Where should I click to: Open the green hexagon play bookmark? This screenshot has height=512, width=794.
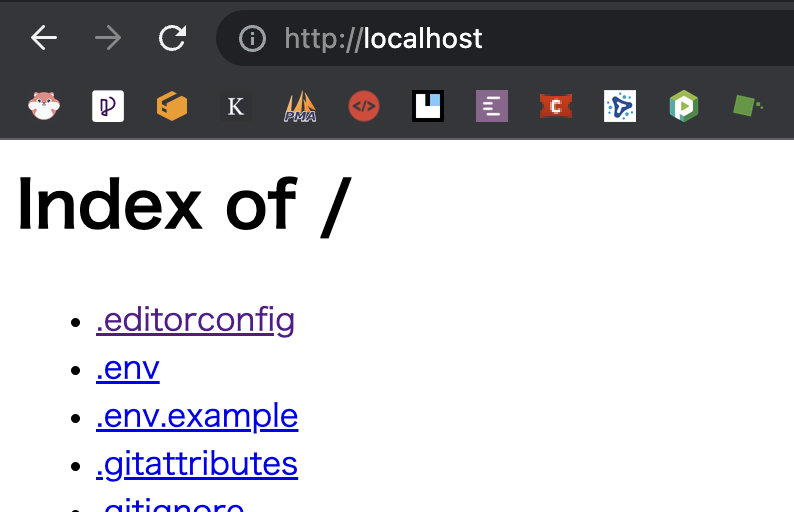click(x=684, y=105)
